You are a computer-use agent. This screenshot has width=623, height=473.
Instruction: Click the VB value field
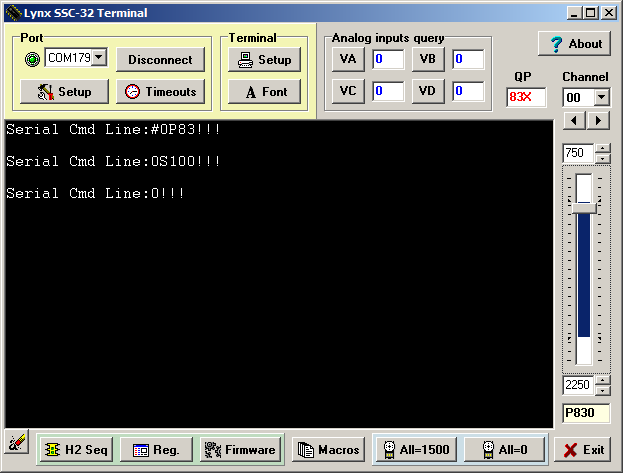(468, 59)
